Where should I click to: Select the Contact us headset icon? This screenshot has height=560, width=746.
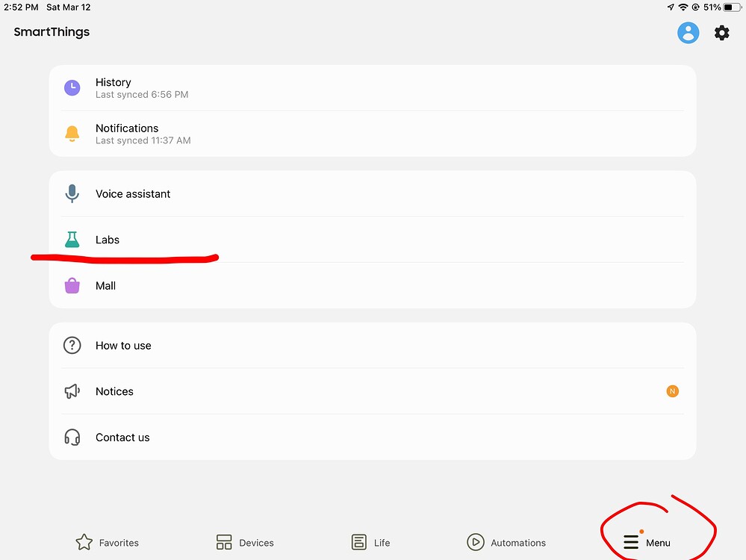tap(72, 438)
